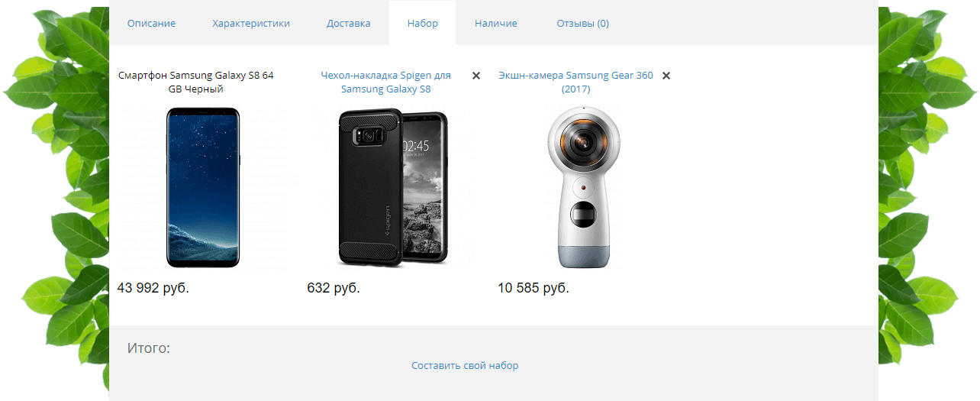Click the right leafy background banner
This screenshot has height=401, width=980.
point(929,200)
